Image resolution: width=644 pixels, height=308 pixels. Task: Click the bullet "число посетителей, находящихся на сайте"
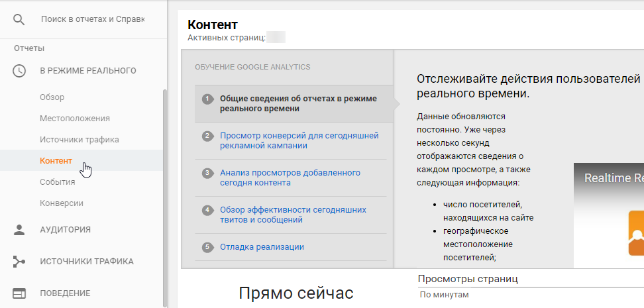pyautogui.click(x=488, y=211)
